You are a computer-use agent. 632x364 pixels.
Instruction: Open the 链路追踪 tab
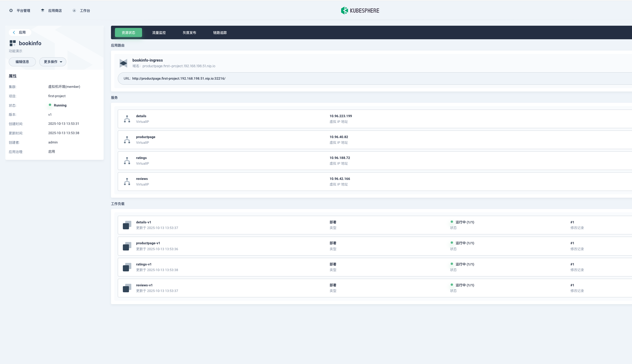[220, 33]
